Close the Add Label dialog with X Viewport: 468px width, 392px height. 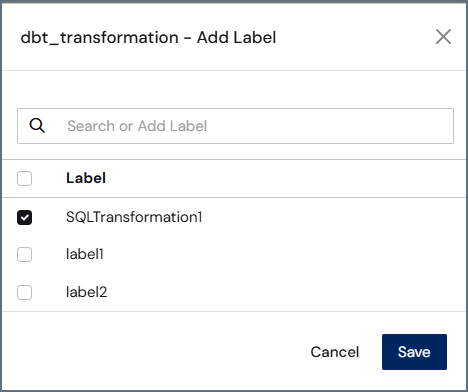pyautogui.click(x=443, y=37)
